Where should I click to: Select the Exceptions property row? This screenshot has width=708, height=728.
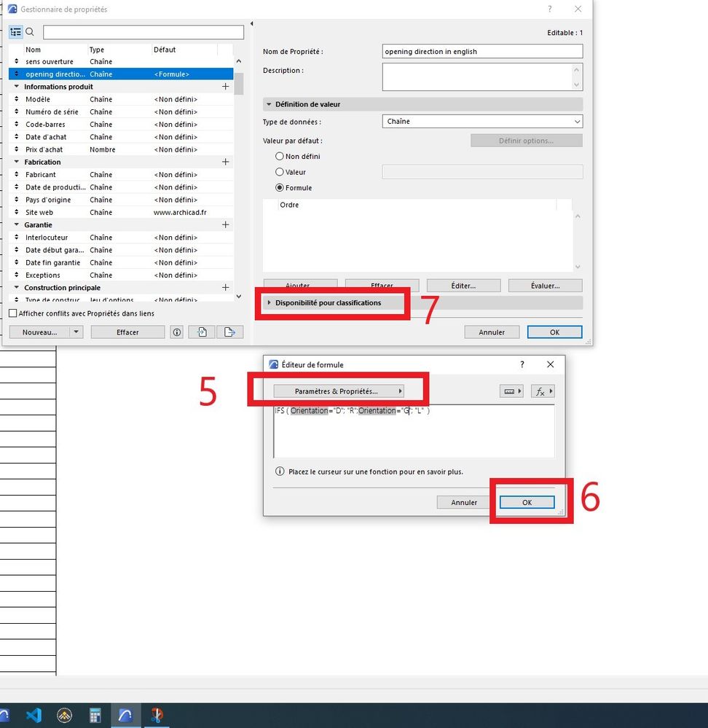[x=121, y=275]
